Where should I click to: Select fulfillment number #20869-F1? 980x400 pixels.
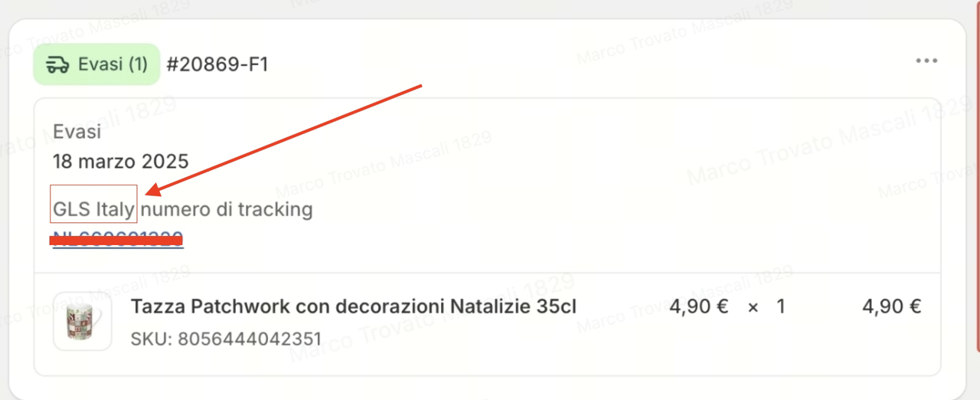pyautogui.click(x=217, y=64)
